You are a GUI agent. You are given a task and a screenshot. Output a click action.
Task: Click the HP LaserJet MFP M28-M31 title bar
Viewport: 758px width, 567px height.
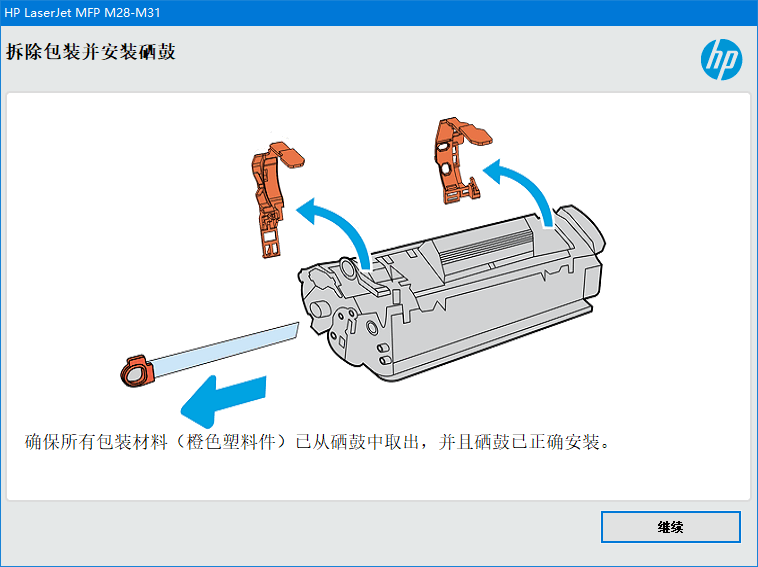tap(379, 13)
